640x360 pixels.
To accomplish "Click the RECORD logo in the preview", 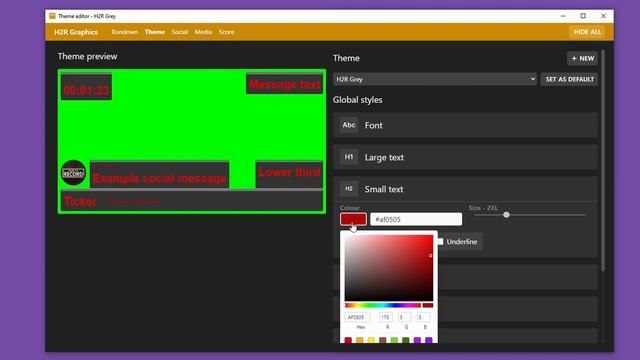I will point(73,173).
